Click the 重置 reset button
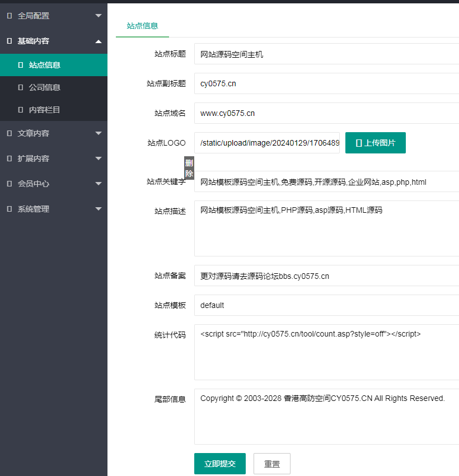The width and height of the screenshot is (459, 476). coord(272,464)
